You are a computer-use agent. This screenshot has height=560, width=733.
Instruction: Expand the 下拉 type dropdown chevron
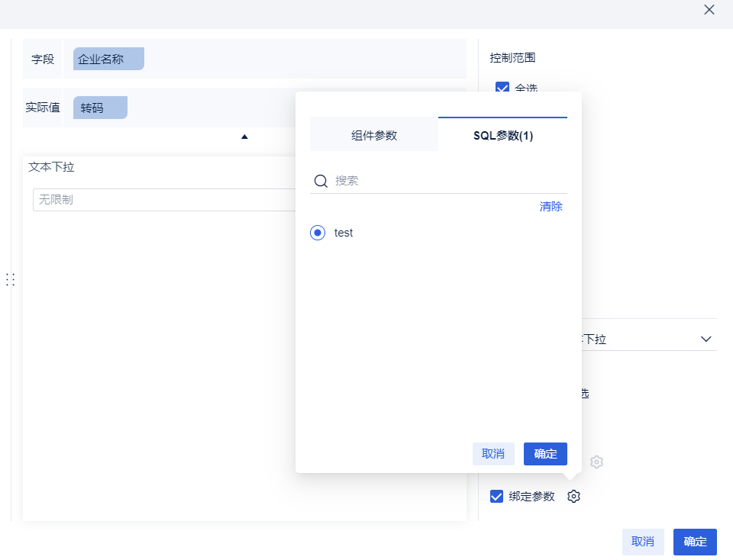(x=706, y=339)
